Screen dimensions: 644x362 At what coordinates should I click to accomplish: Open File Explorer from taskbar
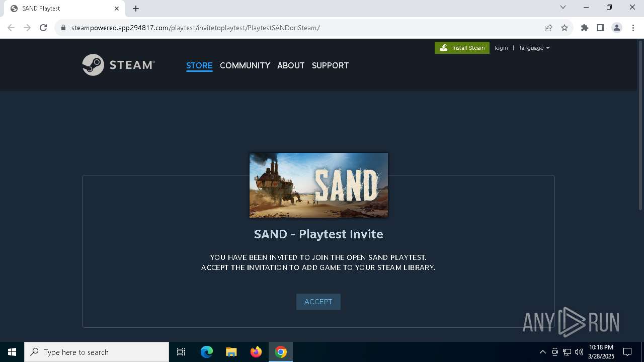point(231,352)
